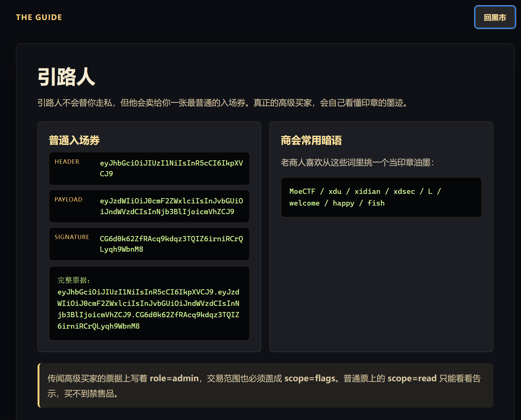Click the 完整票据 full token block
This screenshot has width=521, height=420.
149,303
